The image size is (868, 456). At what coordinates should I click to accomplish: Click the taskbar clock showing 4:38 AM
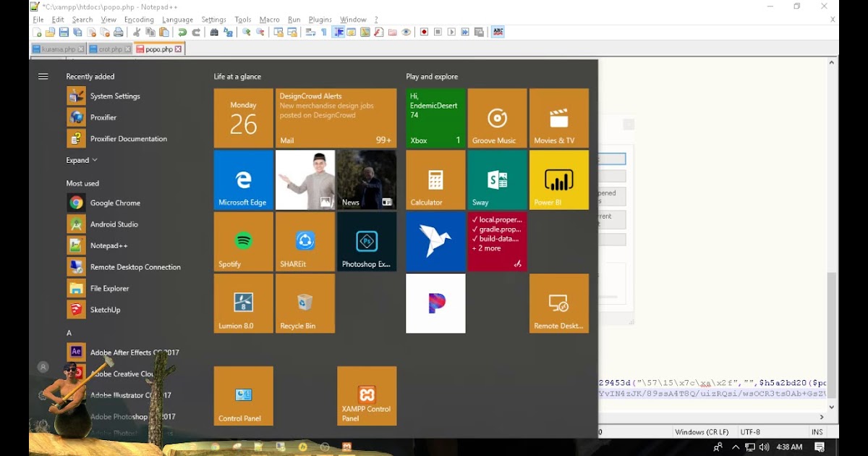(x=789, y=447)
